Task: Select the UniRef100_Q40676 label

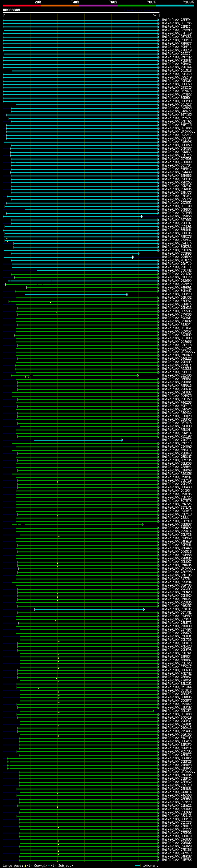Action: (x=176, y=633)
